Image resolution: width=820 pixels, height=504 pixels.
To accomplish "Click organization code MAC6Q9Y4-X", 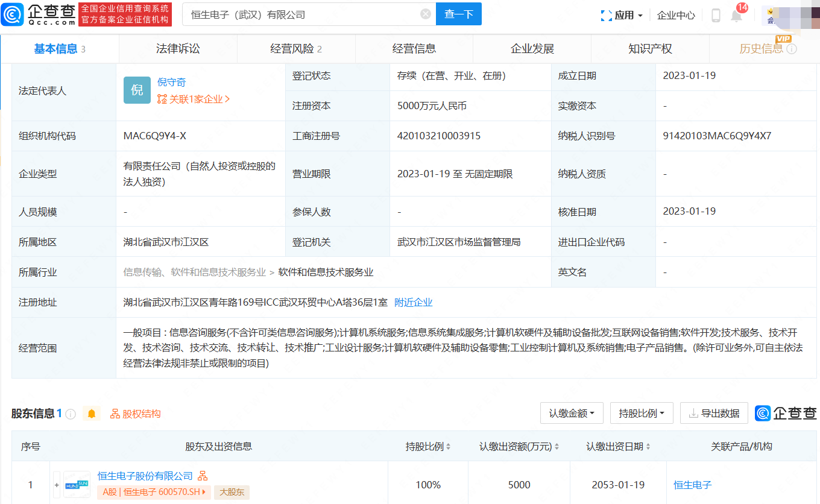I will (155, 136).
